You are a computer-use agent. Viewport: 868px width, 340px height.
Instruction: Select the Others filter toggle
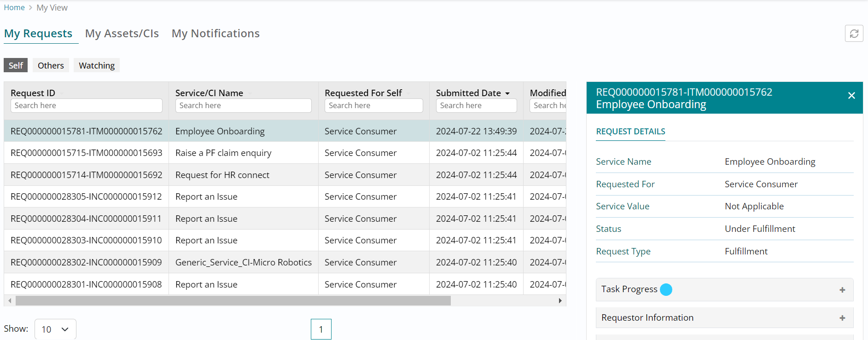click(51, 65)
